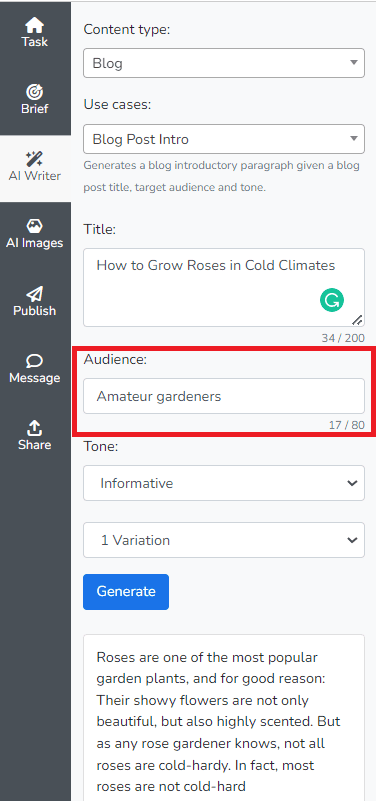
Task: Open the Message speech bubble icon
Action: pyautogui.click(x=35, y=361)
